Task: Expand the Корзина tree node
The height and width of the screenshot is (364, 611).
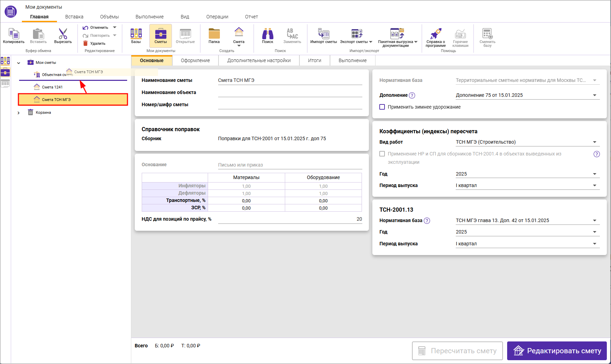Action: tap(19, 113)
